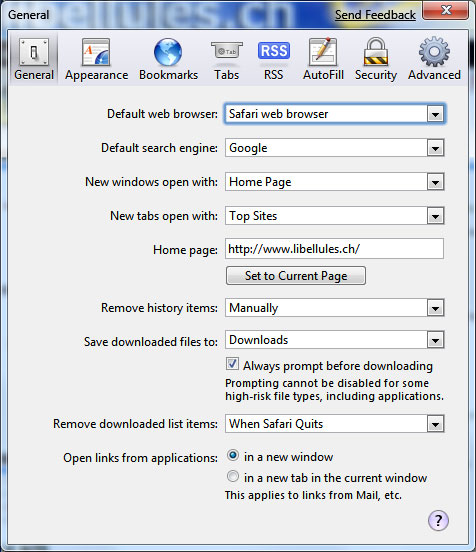Click the Set to Current Page button
The width and height of the screenshot is (476, 552).
[x=296, y=276]
